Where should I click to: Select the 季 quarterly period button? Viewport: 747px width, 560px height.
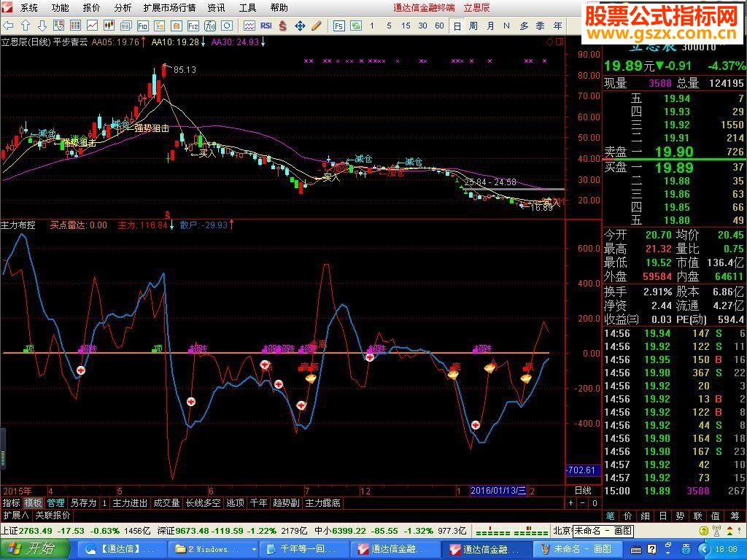[541, 26]
